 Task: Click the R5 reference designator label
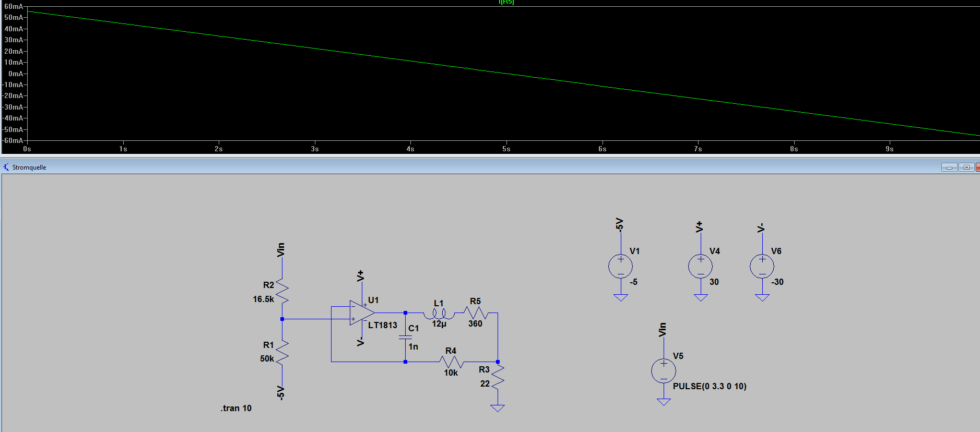[475, 301]
